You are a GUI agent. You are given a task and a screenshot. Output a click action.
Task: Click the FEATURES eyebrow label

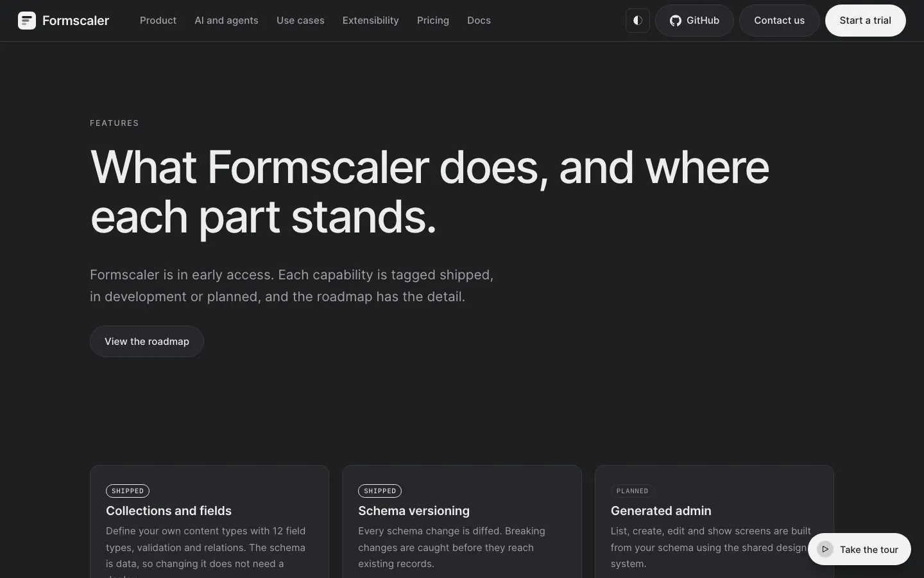pos(114,123)
